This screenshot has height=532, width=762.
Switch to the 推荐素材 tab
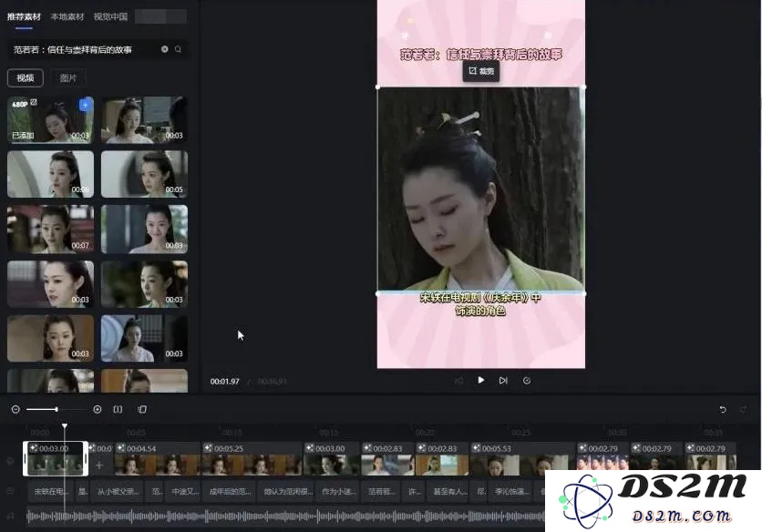24,16
